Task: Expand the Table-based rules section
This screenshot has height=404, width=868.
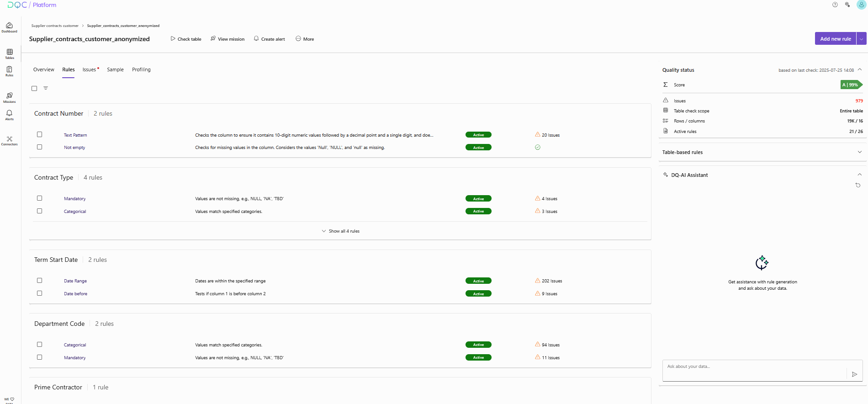Action: point(860,152)
